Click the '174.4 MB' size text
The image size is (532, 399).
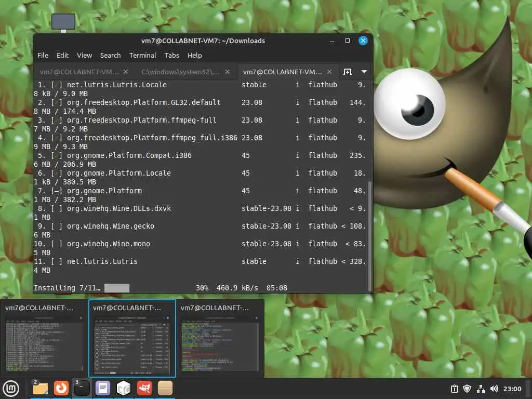click(x=79, y=111)
